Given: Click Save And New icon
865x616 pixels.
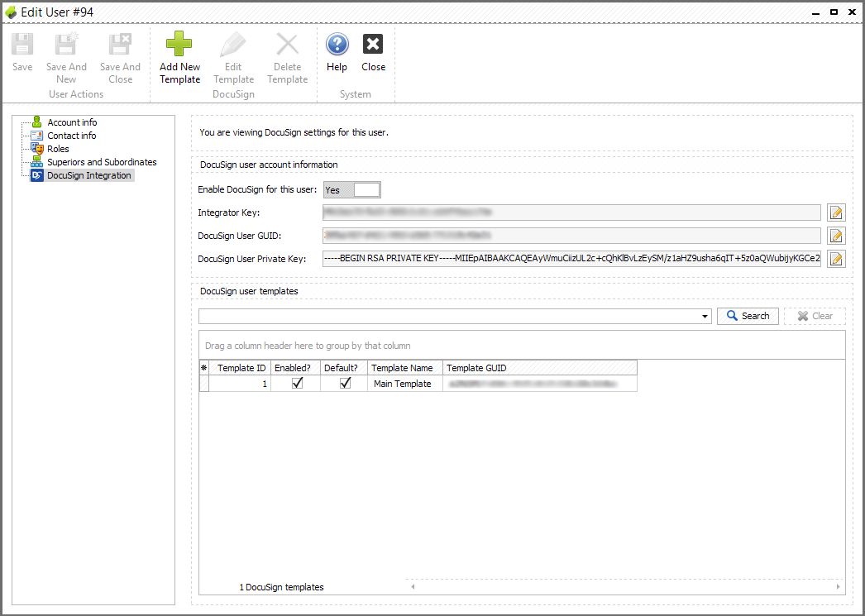Looking at the screenshot, I should [x=66, y=45].
